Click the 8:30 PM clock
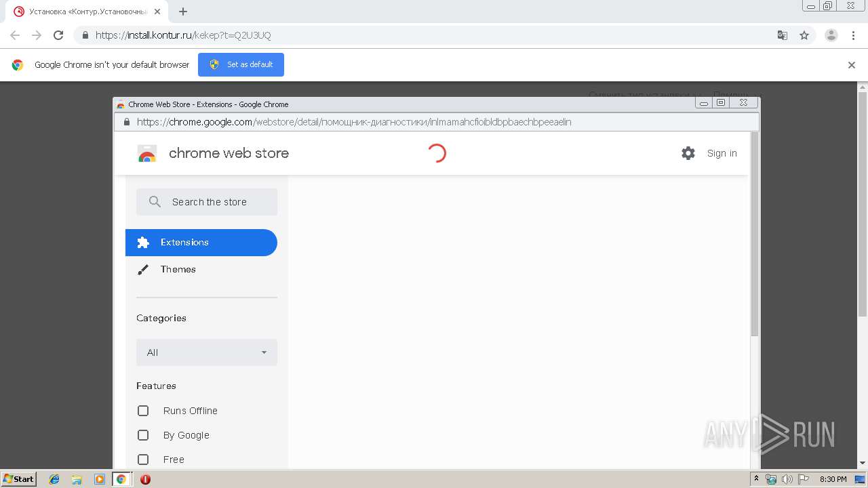The image size is (868, 488). tap(833, 479)
